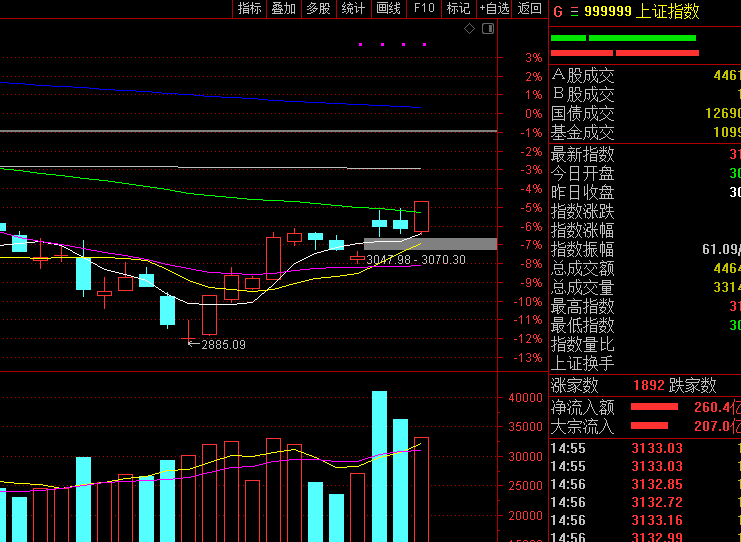Click the 3133.16 tick price
This screenshot has height=542, width=741.
click(657, 520)
